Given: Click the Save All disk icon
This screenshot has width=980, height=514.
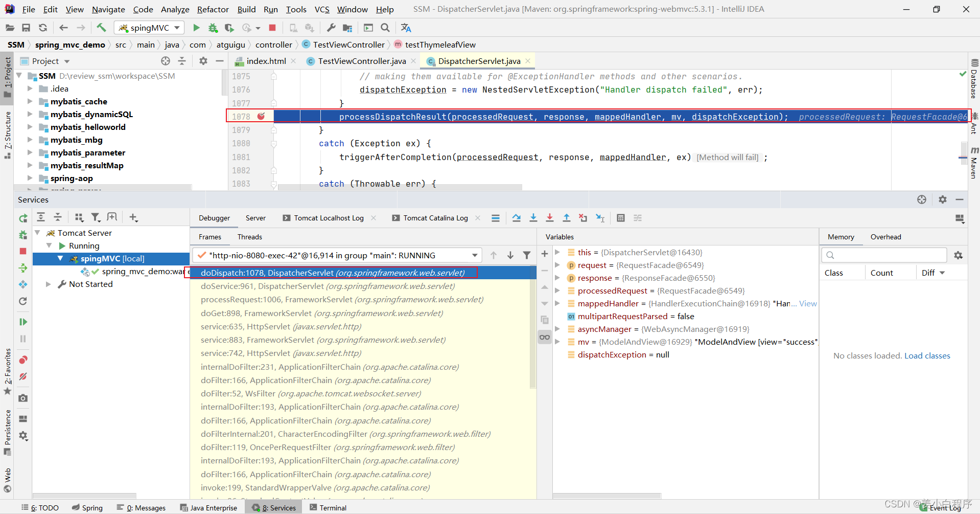Looking at the screenshot, I should pos(26,28).
